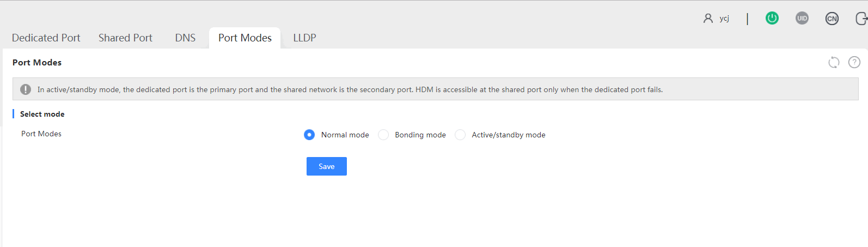The width and height of the screenshot is (868, 247).
Task: Click the exclamation info icon in banner
Action: point(26,89)
